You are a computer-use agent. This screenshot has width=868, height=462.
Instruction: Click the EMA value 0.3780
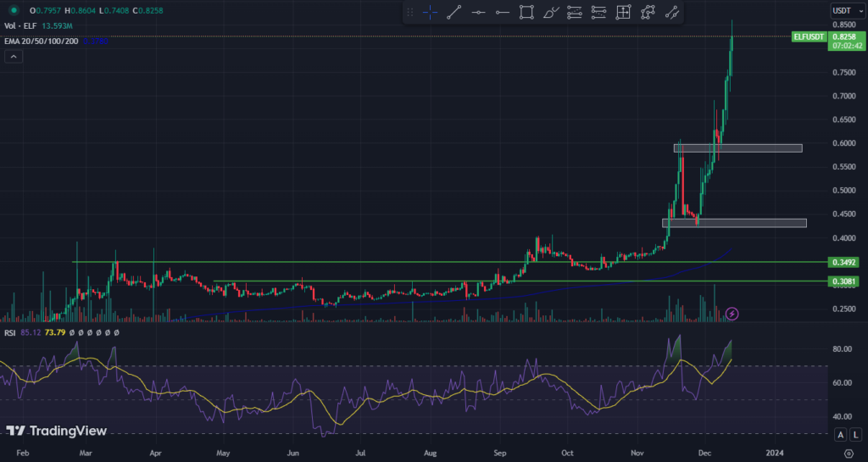point(95,41)
